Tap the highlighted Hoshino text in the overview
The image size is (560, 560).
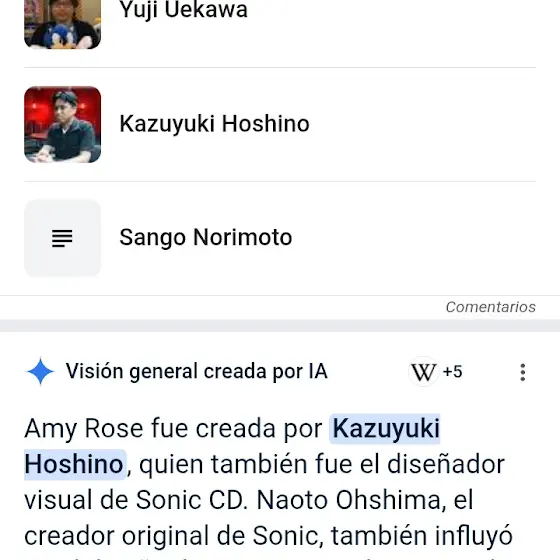[75, 464]
